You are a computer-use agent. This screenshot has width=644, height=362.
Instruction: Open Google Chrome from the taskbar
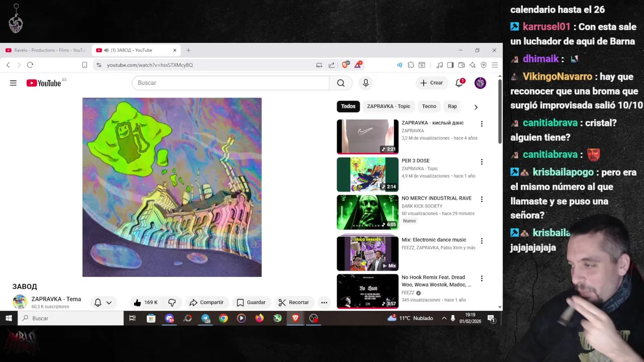coord(223,318)
